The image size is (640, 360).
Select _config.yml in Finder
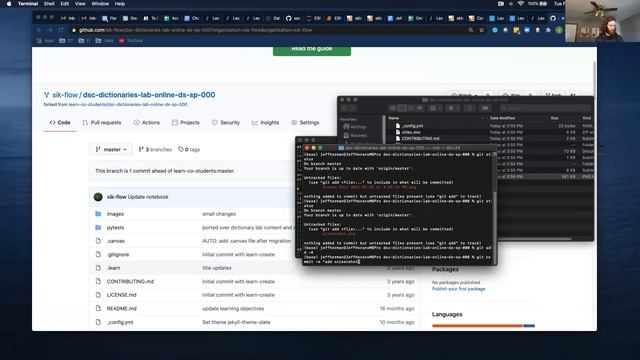[x=409, y=126]
